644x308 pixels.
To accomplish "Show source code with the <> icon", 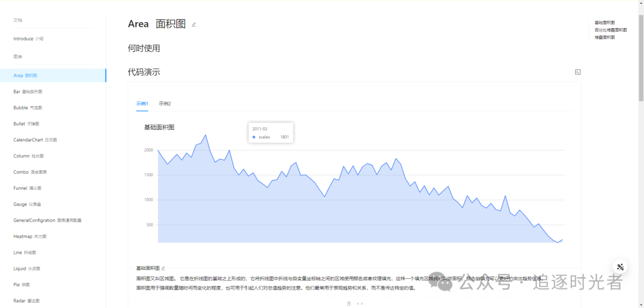I will [360, 303].
